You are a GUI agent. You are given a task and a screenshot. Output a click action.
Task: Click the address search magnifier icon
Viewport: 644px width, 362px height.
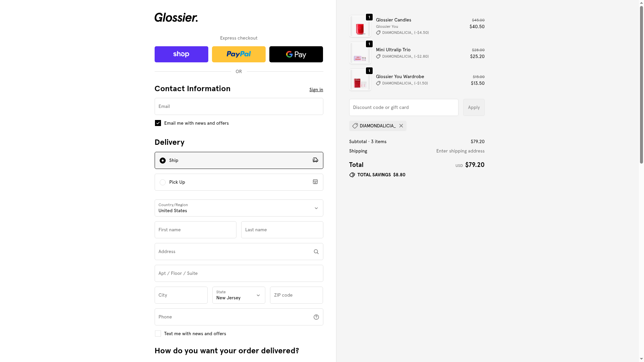(x=316, y=252)
